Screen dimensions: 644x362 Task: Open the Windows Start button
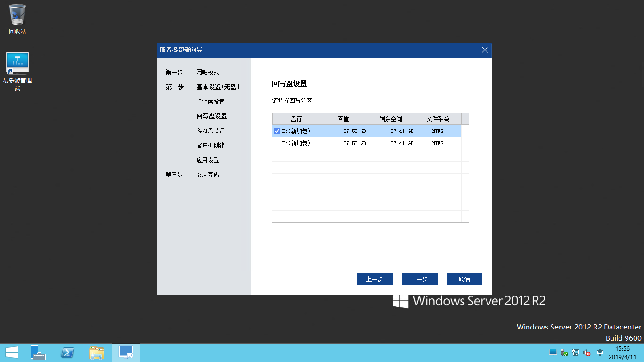(11, 353)
